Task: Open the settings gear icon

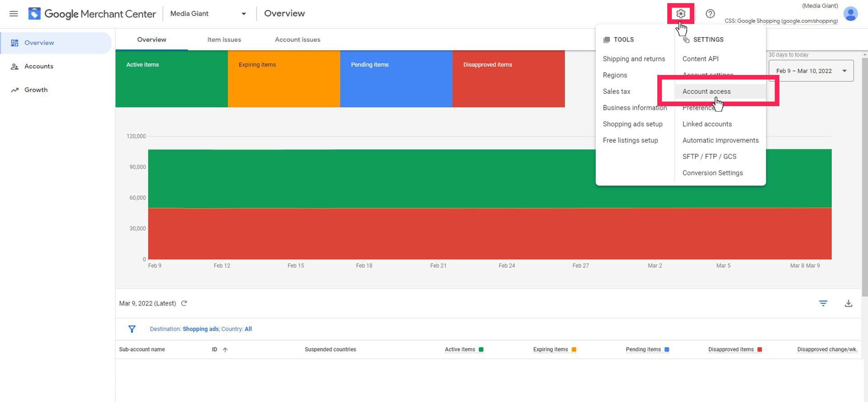Action: (x=681, y=14)
